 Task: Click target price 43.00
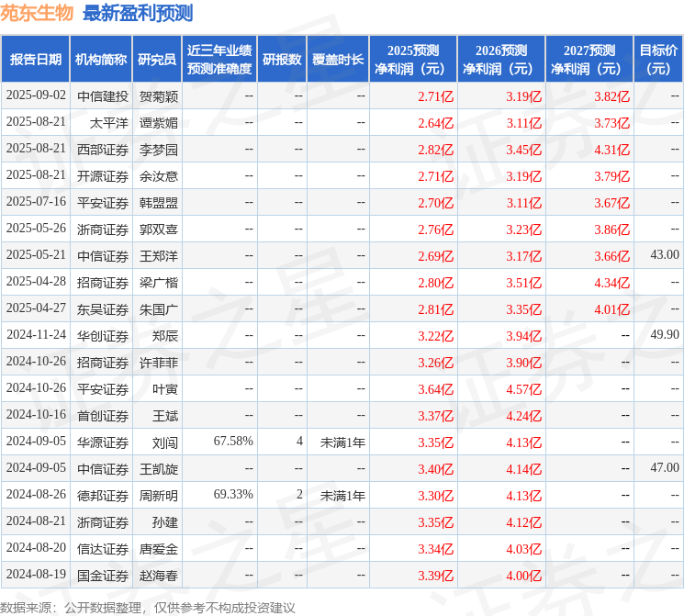(x=665, y=255)
